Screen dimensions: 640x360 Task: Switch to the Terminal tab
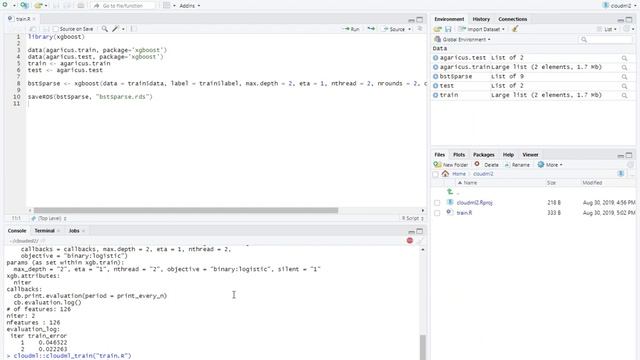[44, 231]
